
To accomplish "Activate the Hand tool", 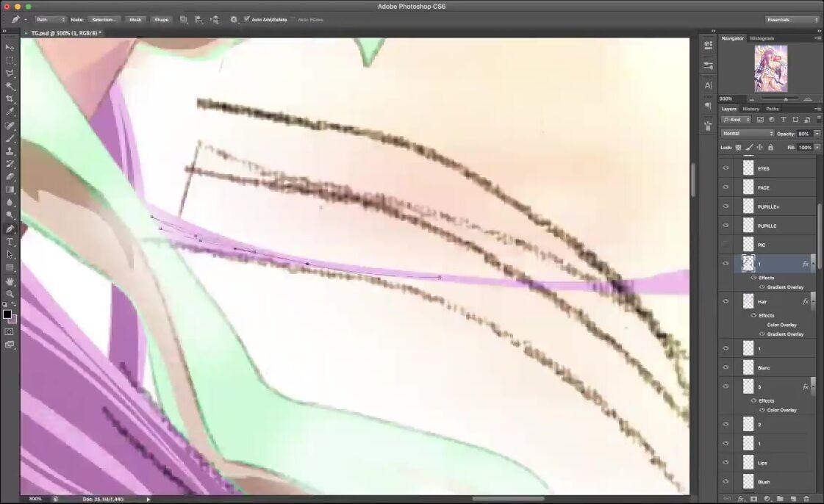I will pos(10,281).
